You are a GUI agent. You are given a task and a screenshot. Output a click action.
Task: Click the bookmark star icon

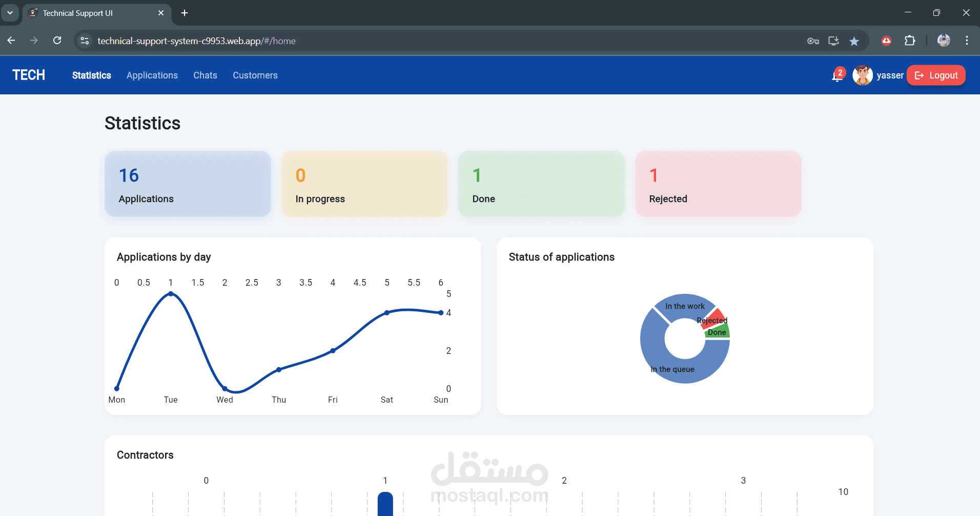click(x=854, y=41)
